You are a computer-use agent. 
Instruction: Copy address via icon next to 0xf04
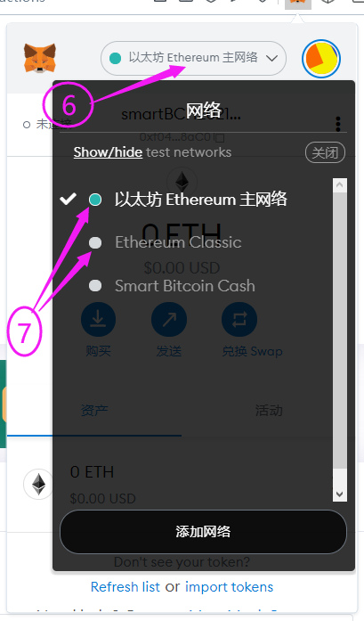(221, 138)
